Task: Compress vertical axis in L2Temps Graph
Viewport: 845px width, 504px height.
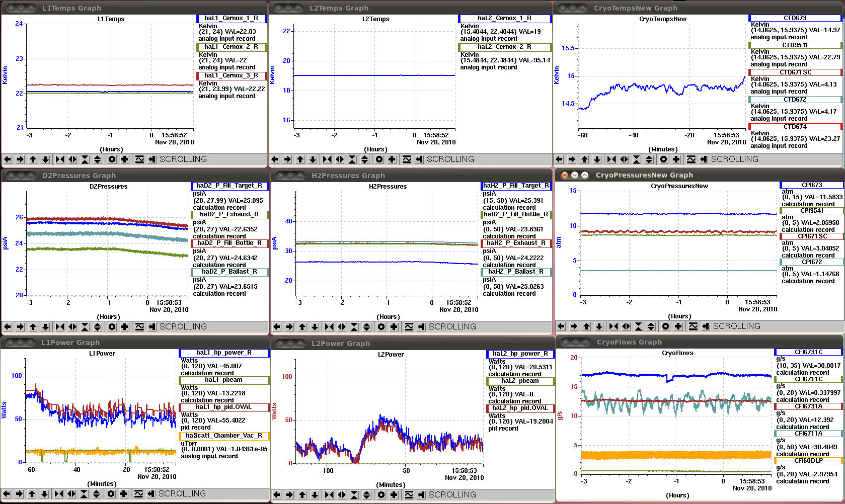Action: [352, 159]
